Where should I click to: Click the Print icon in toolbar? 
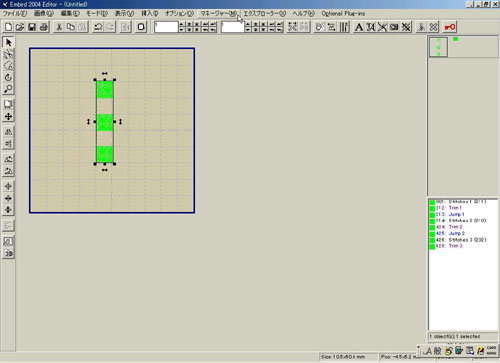tap(44, 27)
